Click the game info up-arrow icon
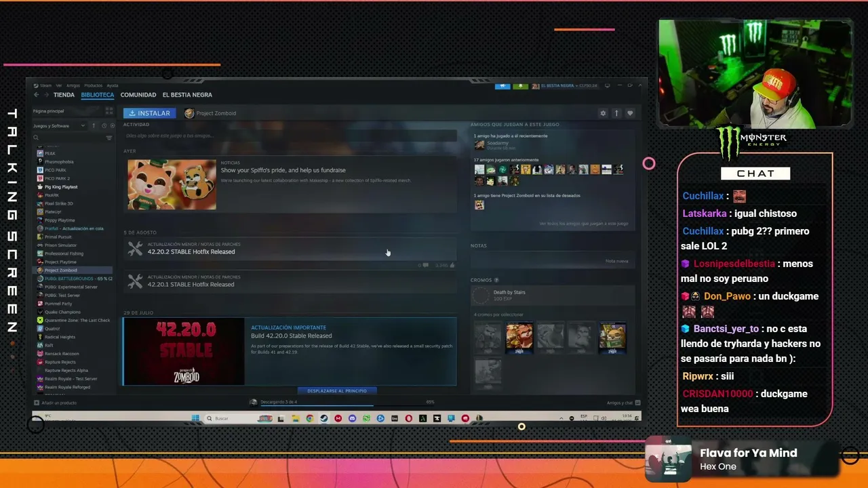The height and width of the screenshot is (488, 868). click(x=616, y=113)
